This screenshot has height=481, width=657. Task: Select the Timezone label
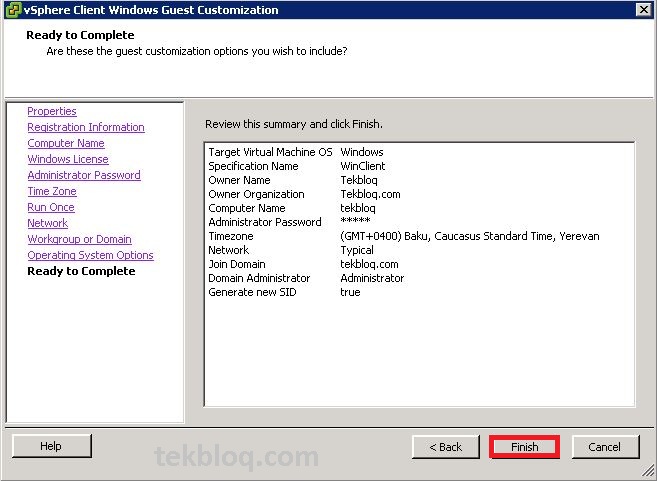click(231, 236)
